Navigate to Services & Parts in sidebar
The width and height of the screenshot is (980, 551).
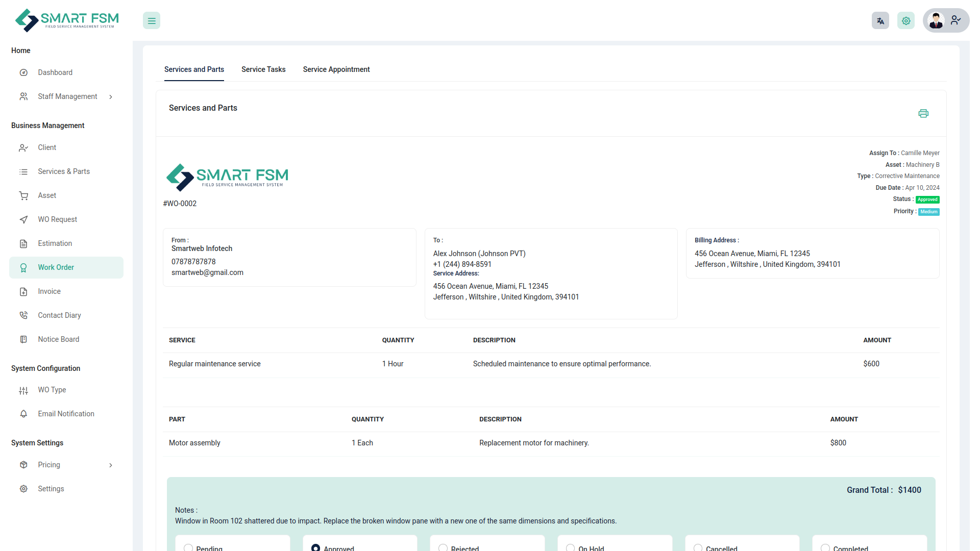point(64,171)
